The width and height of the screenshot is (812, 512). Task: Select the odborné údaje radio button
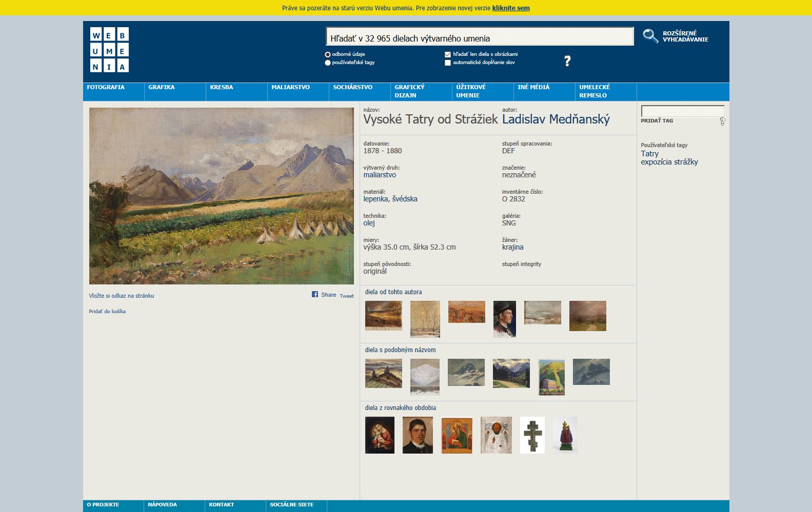[328, 54]
